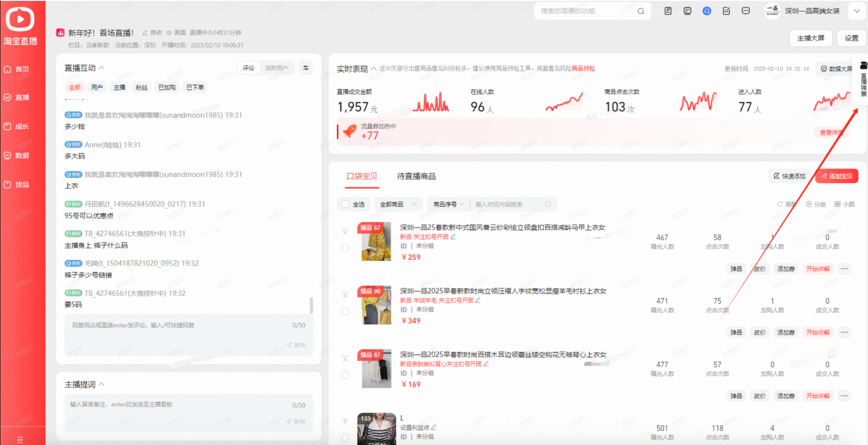Screen dimensions: 868x445
Task: Click the search magnifier icon in the top bar
Action: pyautogui.click(x=641, y=11)
